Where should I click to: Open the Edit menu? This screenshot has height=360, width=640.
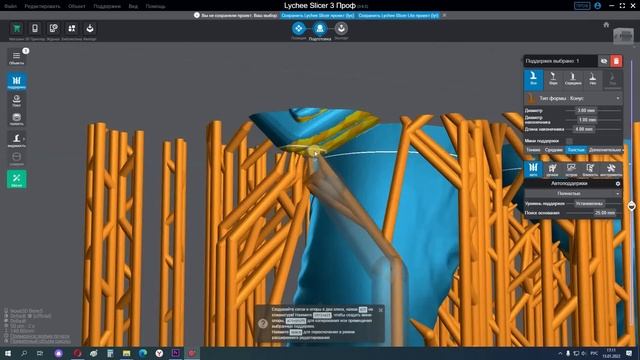[x=42, y=6]
